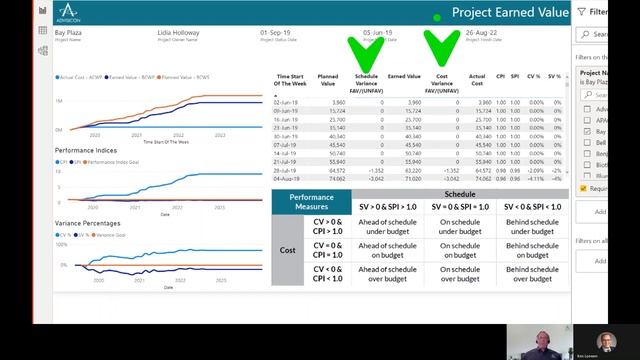Click 'Ahead of schedule under budget' cell

click(387, 227)
